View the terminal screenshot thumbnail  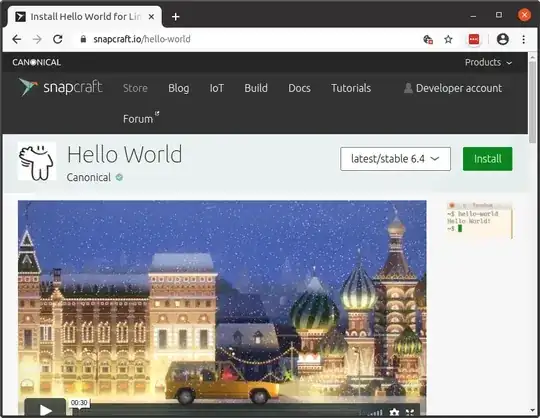[479, 220]
